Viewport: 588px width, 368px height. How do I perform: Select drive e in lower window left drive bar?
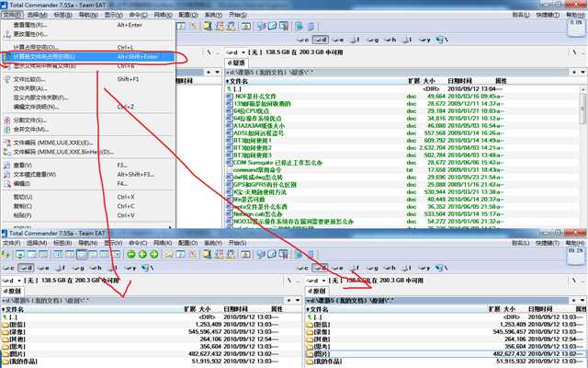(x=44, y=268)
